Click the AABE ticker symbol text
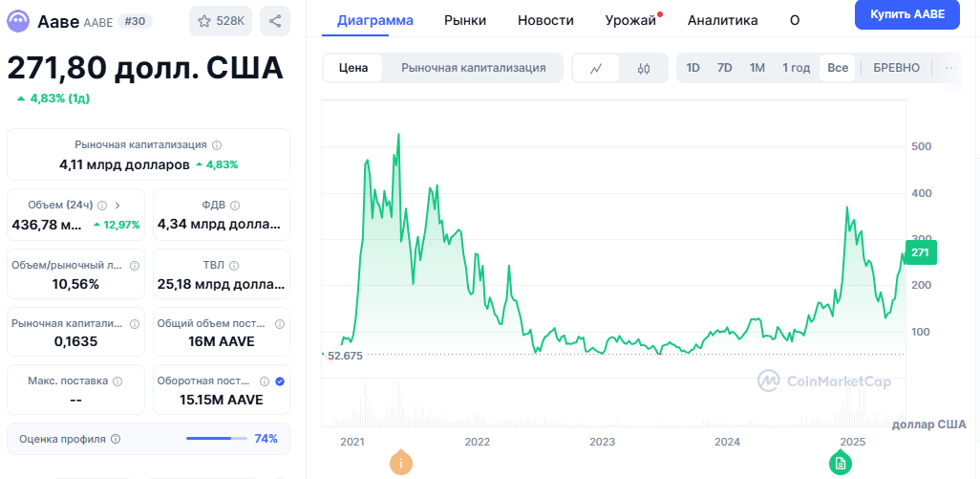Viewport: 980px width, 479px height. pyautogui.click(x=98, y=23)
